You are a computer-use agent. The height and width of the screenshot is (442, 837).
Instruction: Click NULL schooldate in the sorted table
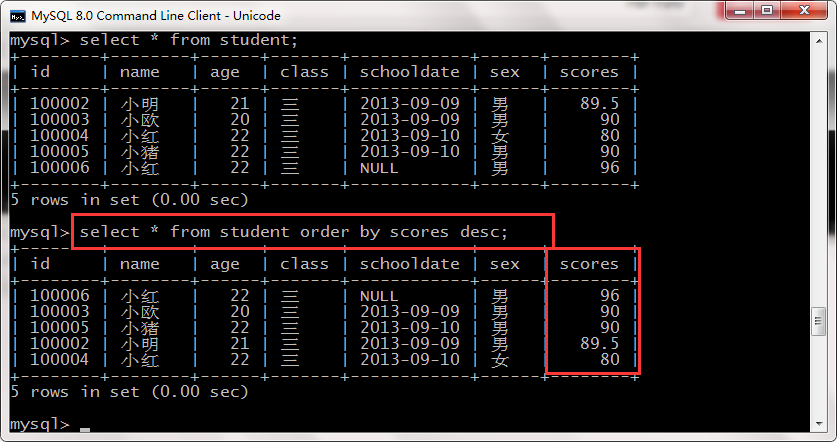point(379,296)
